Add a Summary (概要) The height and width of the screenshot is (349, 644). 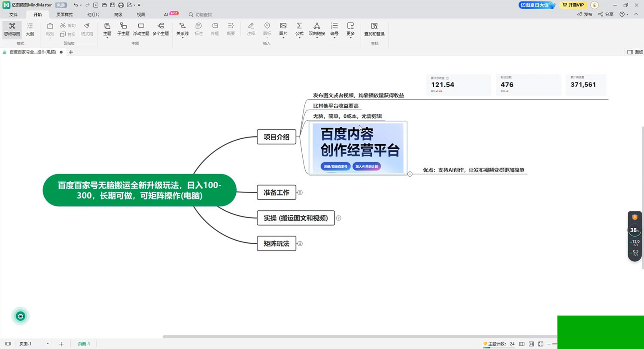click(231, 29)
